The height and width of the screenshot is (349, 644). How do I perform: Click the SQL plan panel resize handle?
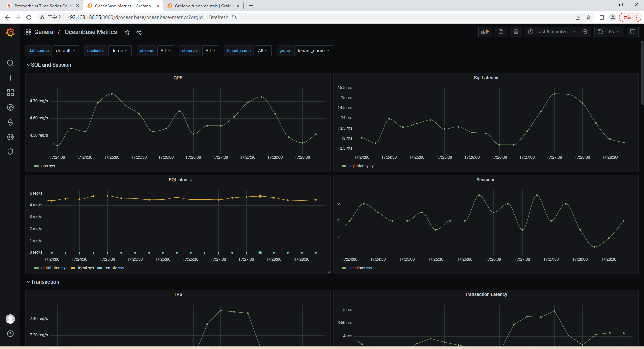click(x=329, y=272)
